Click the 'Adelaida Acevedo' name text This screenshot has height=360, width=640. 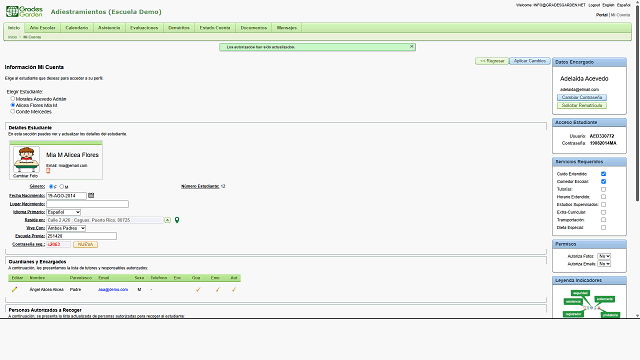[584, 78]
